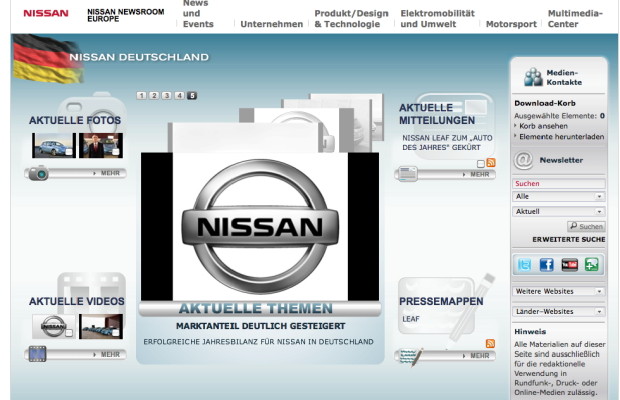Image resolution: width=620 pixels, height=400 pixels.
Task: Expand Länder-Websites dropdown
Action: [559, 311]
